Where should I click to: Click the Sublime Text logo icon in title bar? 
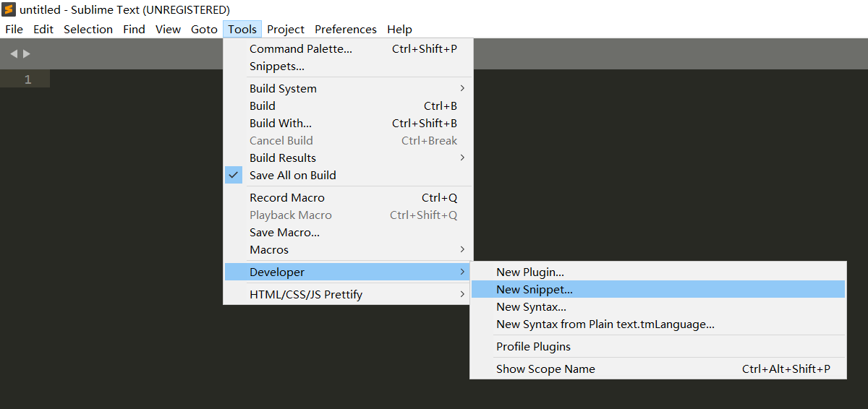tap(9, 9)
